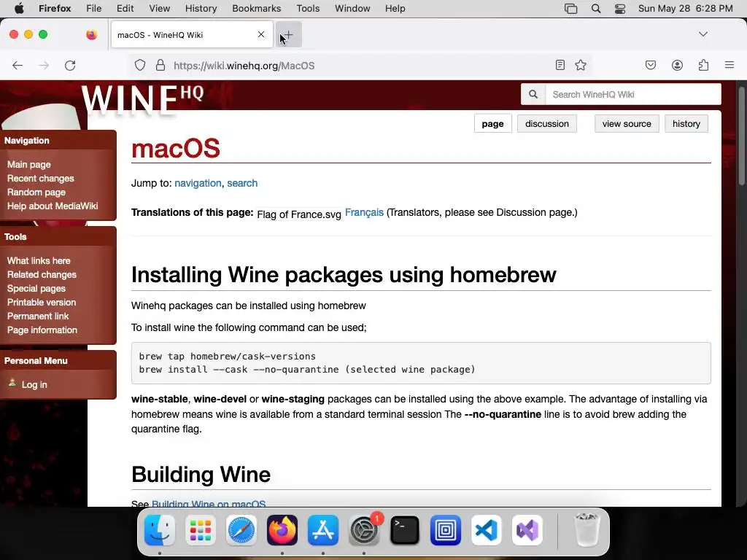Close the macOS - WineHQ Wiki tab
The width and height of the screenshot is (747, 560).
click(x=261, y=34)
